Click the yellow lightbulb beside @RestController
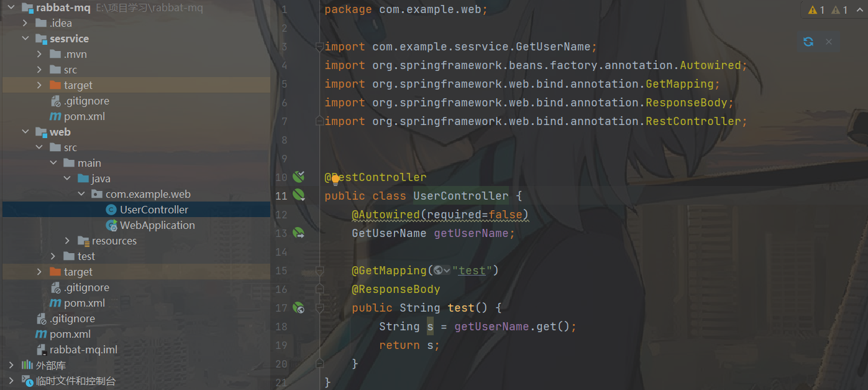 click(x=336, y=180)
